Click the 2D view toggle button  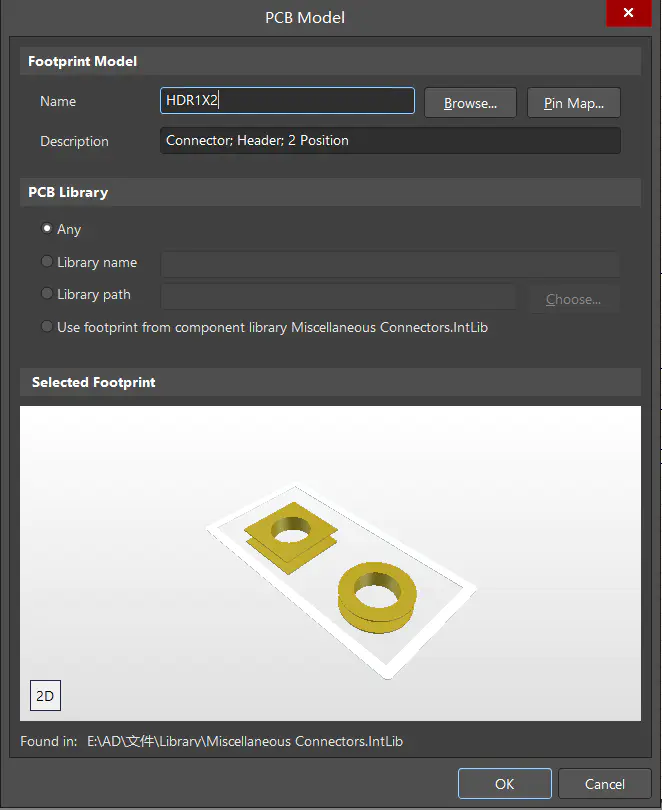pyautogui.click(x=45, y=696)
